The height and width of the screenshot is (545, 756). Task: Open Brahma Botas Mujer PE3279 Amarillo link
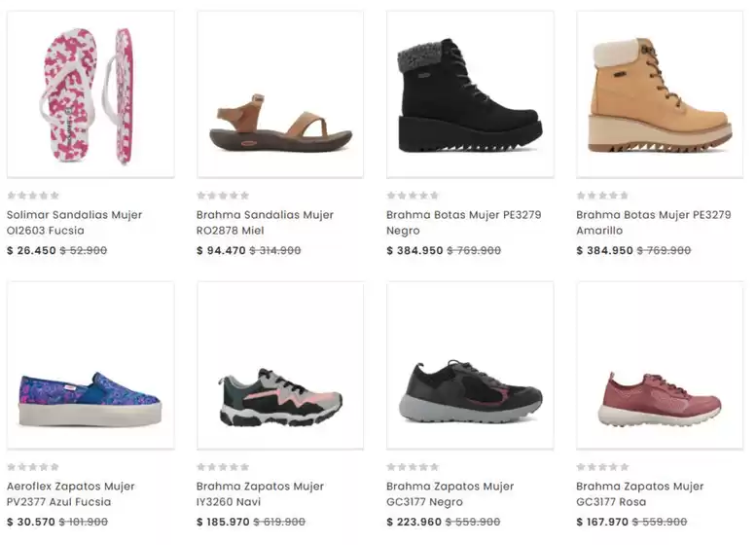(x=654, y=222)
